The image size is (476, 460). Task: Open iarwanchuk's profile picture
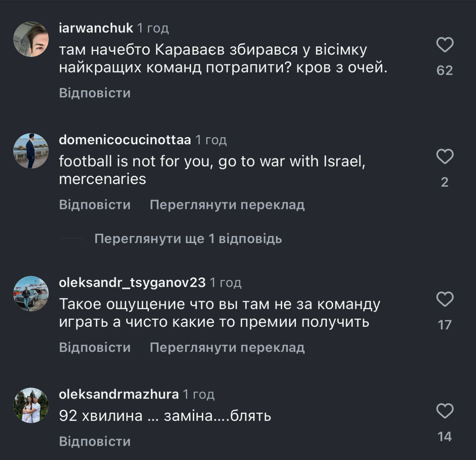pos(31,39)
